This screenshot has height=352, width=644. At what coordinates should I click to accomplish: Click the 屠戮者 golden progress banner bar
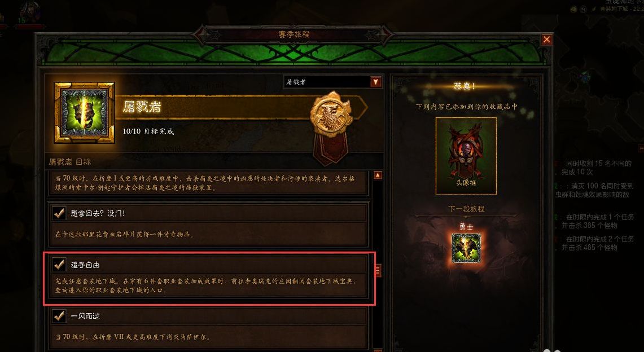tap(242, 108)
